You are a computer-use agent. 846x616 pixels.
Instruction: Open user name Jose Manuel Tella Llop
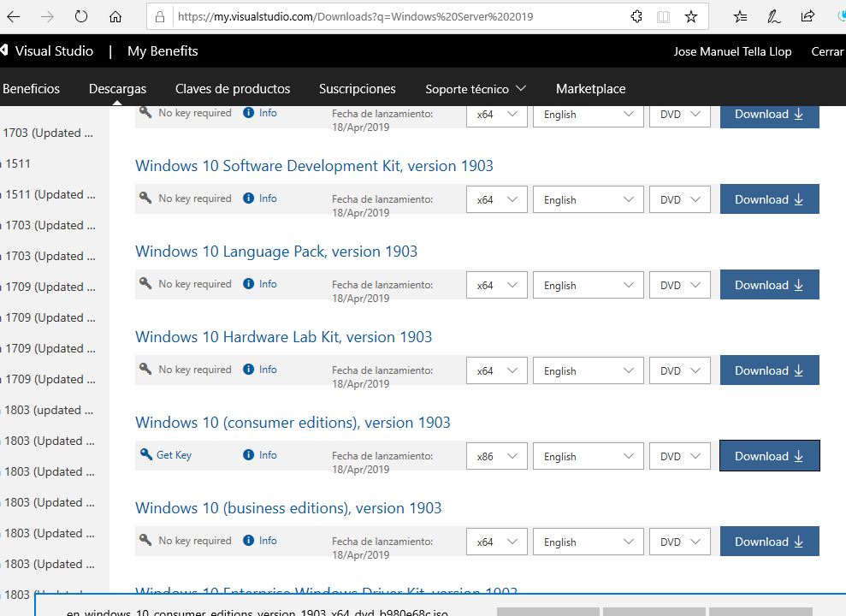pyautogui.click(x=732, y=51)
